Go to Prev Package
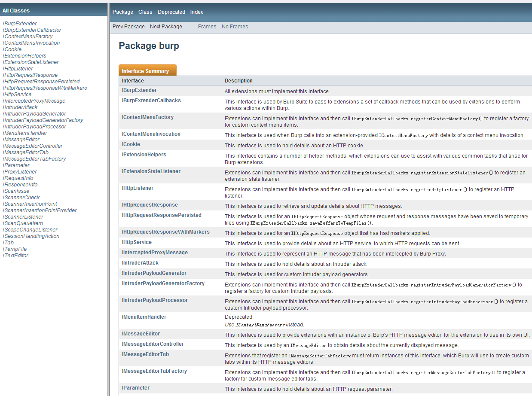The height and width of the screenshot is (396, 532). [x=128, y=27]
